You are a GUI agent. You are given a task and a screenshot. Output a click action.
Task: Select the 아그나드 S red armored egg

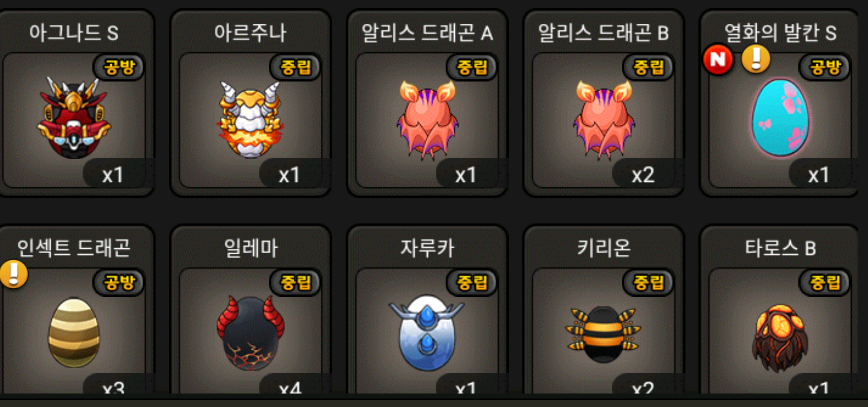coord(74,118)
